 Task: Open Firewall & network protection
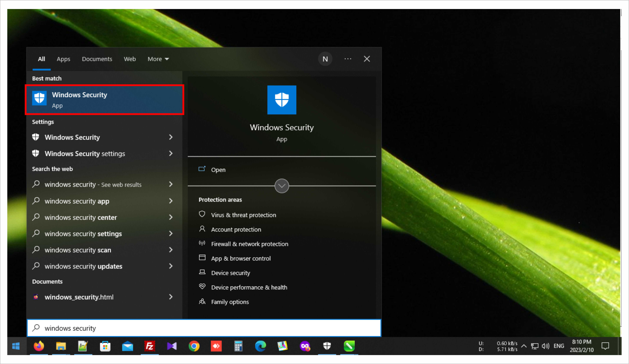(x=249, y=244)
